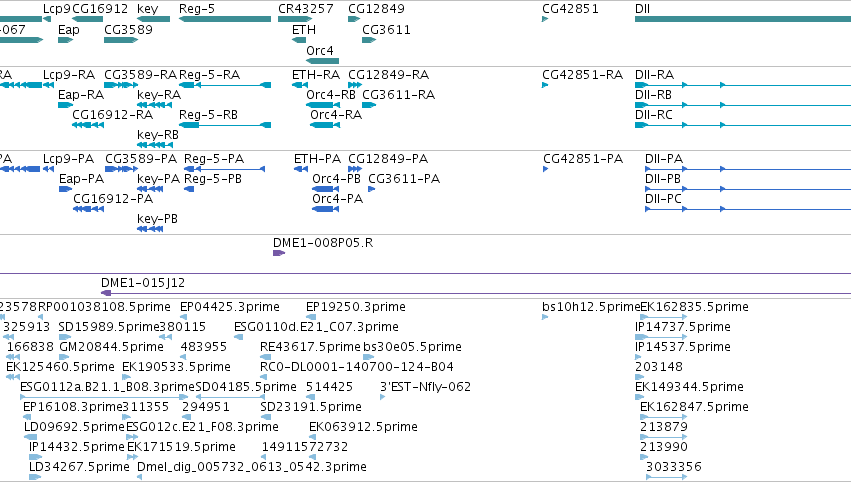Image resolution: width=851 pixels, height=482 pixels.
Task: Click the 'EK162835.5prime' EST label
Action: 695,307
